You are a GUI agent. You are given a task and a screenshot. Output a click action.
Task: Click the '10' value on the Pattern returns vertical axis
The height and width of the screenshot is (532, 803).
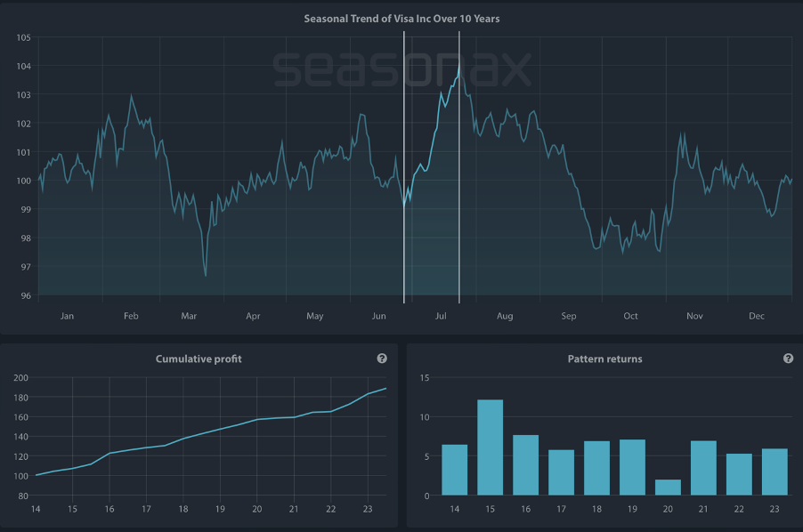tap(425, 417)
